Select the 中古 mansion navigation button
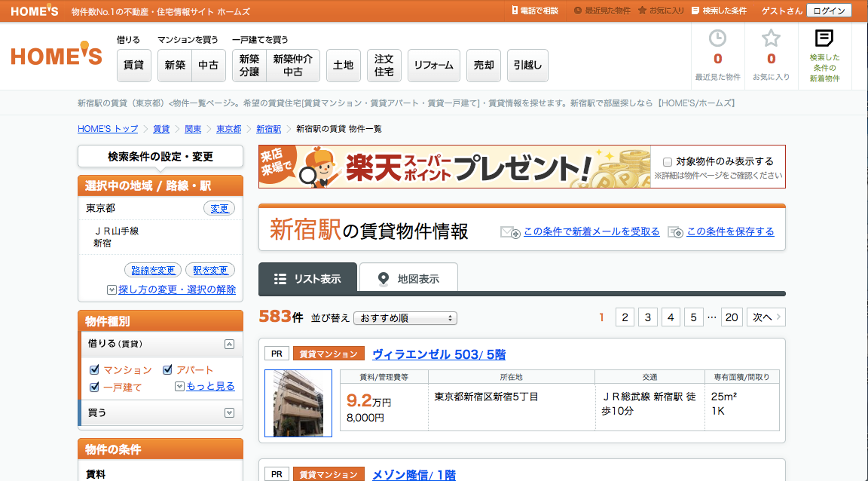The width and height of the screenshot is (868, 481). 209,66
